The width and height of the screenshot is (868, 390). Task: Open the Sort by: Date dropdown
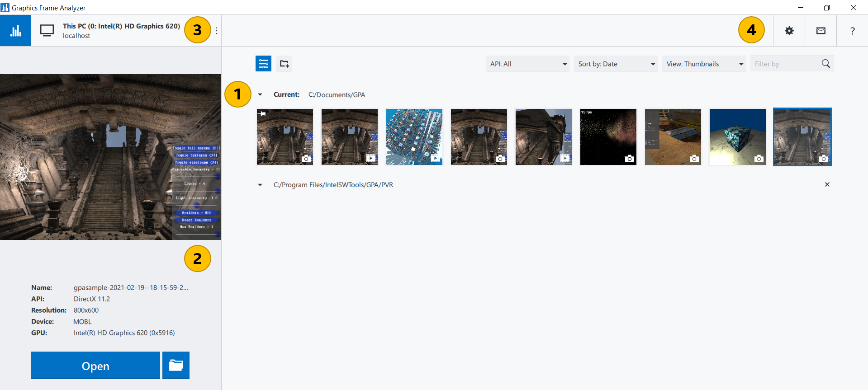(x=616, y=64)
